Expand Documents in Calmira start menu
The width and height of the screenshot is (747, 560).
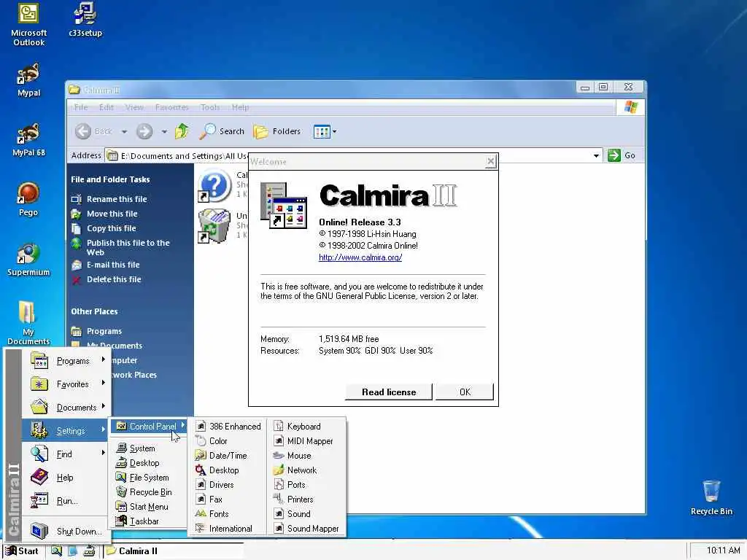point(66,407)
